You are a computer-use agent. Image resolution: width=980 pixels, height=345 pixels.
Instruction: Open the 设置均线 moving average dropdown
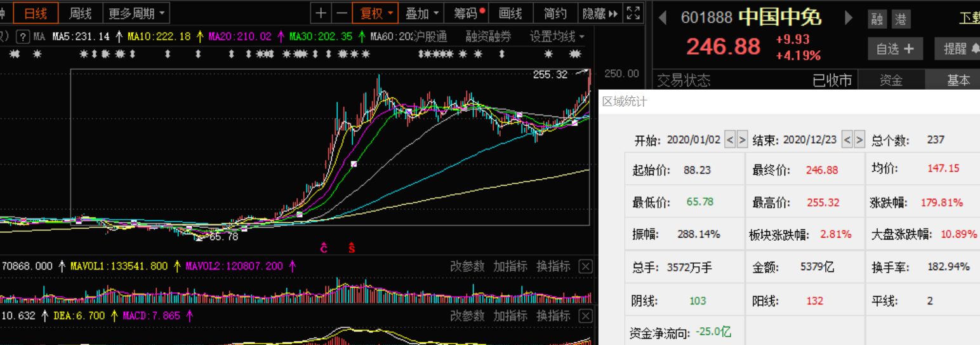point(557,36)
